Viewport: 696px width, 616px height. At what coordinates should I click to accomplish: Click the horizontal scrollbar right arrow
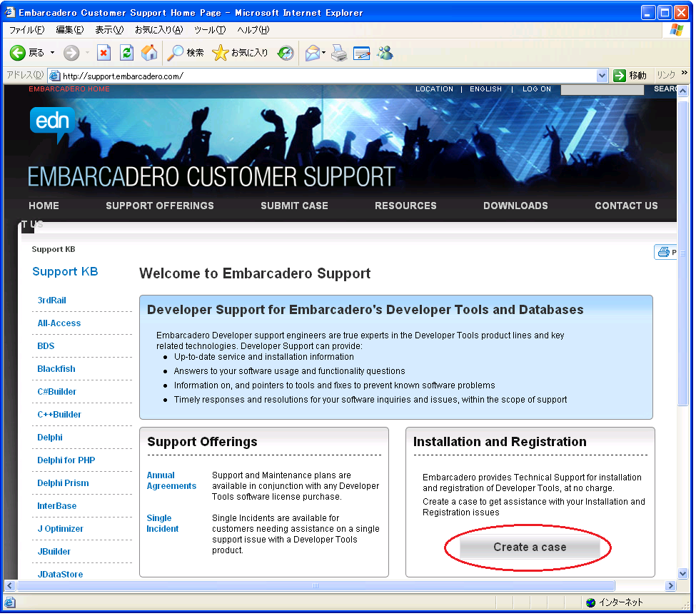pos(671,587)
